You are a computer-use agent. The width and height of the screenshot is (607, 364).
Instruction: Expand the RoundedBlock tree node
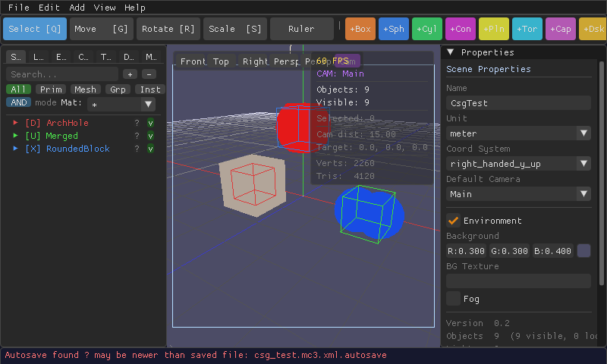[x=15, y=148]
